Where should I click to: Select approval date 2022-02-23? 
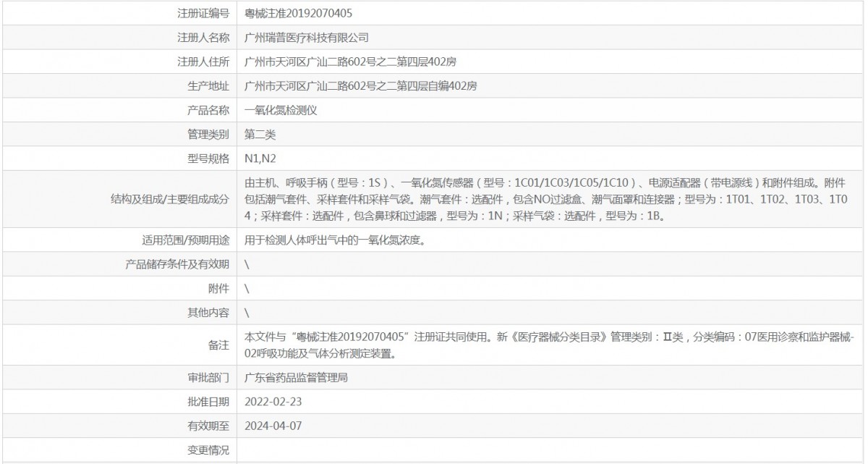click(273, 402)
